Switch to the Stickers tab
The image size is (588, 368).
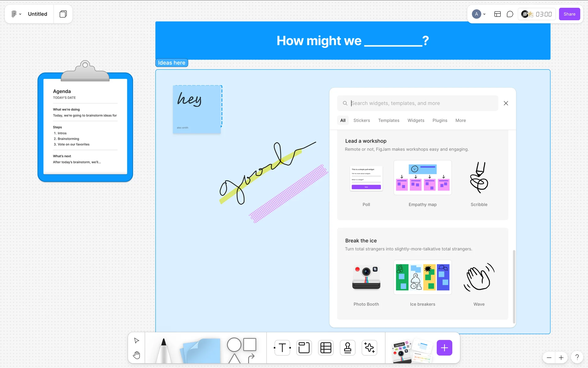click(x=361, y=121)
